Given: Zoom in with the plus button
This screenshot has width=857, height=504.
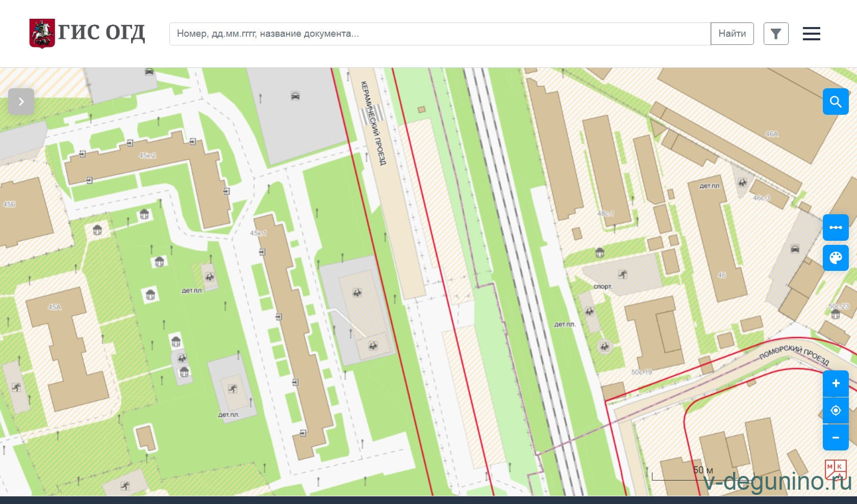Looking at the screenshot, I should tap(835, 384).
